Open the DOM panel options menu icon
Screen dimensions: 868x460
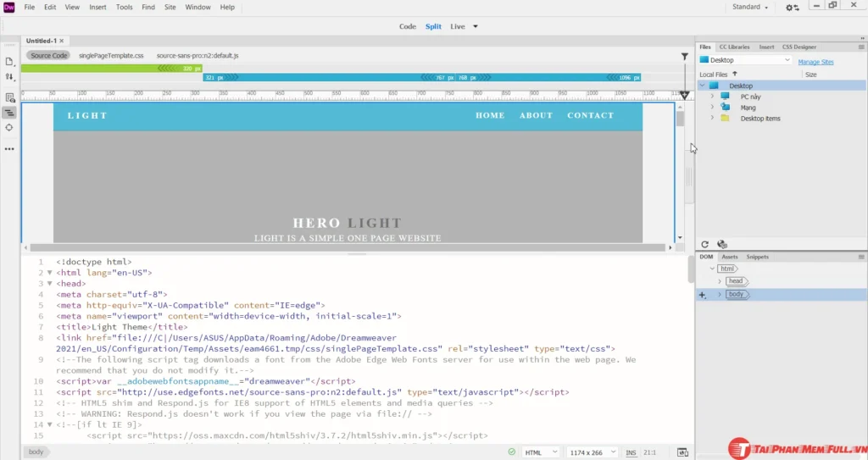click(861, 257)
